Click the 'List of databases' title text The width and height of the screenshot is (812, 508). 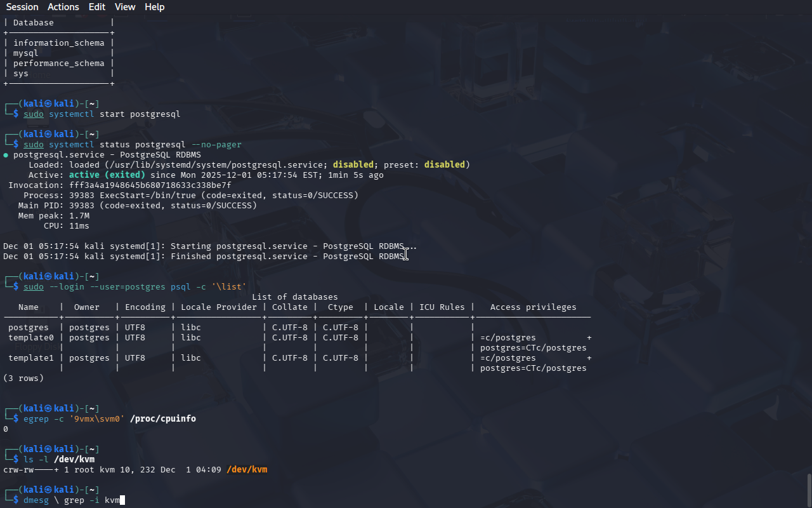coord(295,297)
